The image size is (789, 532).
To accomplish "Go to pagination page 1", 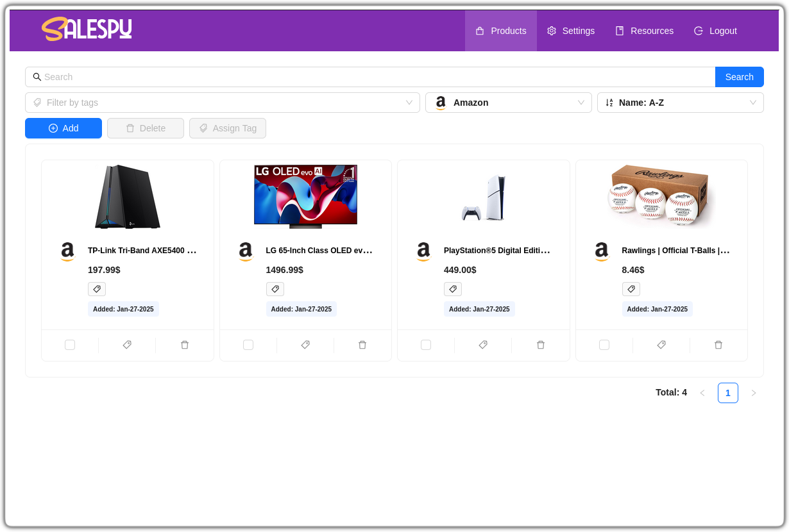I will coord(728,393).
